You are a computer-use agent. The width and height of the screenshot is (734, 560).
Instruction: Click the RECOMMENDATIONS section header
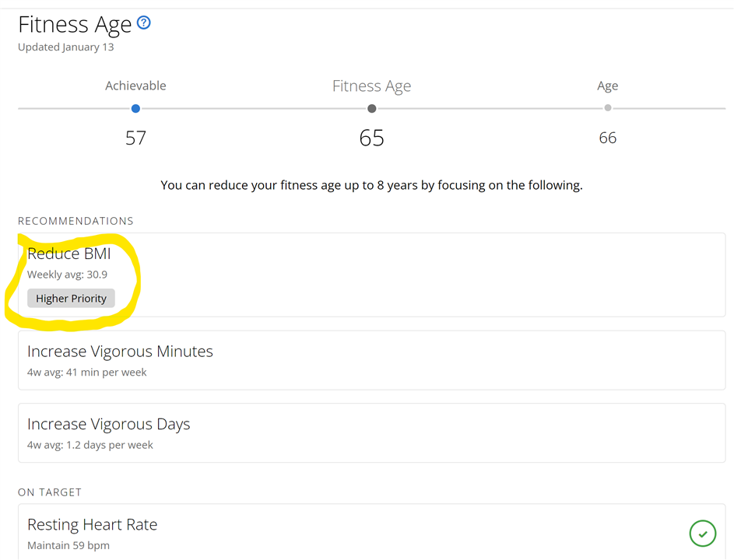click(76, 221)
